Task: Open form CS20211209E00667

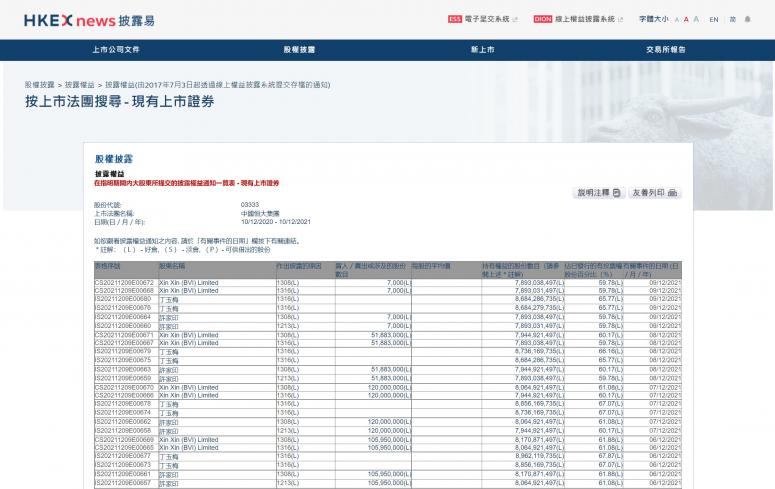Action: (x=124, y=343)
